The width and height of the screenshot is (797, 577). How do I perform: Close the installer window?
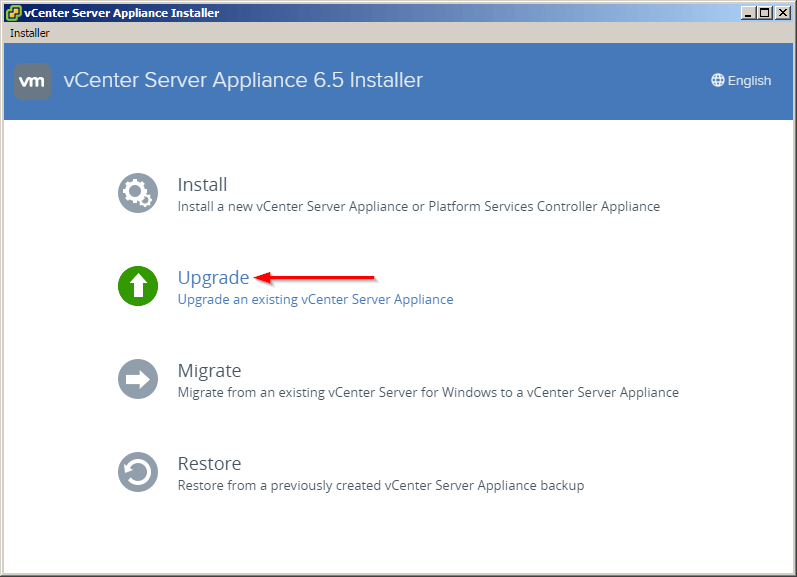(x=783, y=13)
